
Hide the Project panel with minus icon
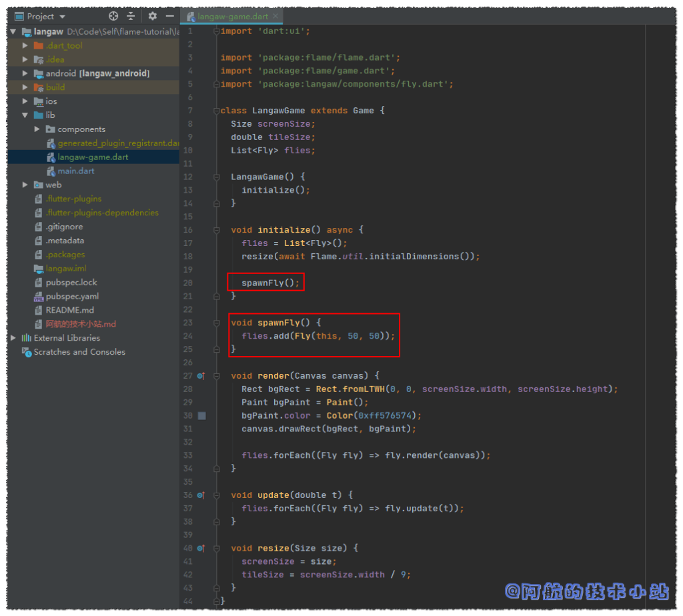[x=169, y=16]
